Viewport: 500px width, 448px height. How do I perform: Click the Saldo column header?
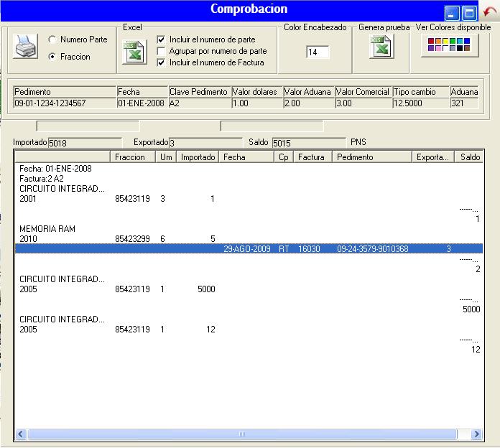pos(469,157)
